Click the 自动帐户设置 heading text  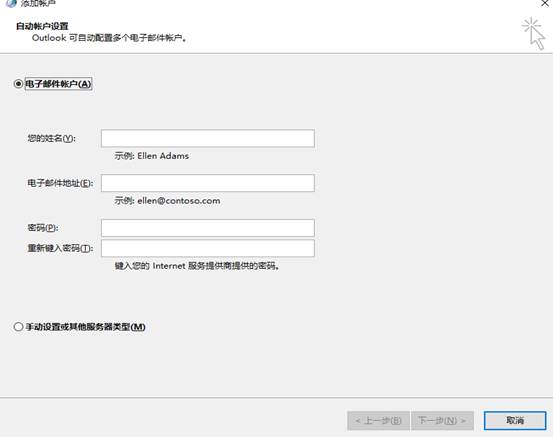(x=42, y=26)
